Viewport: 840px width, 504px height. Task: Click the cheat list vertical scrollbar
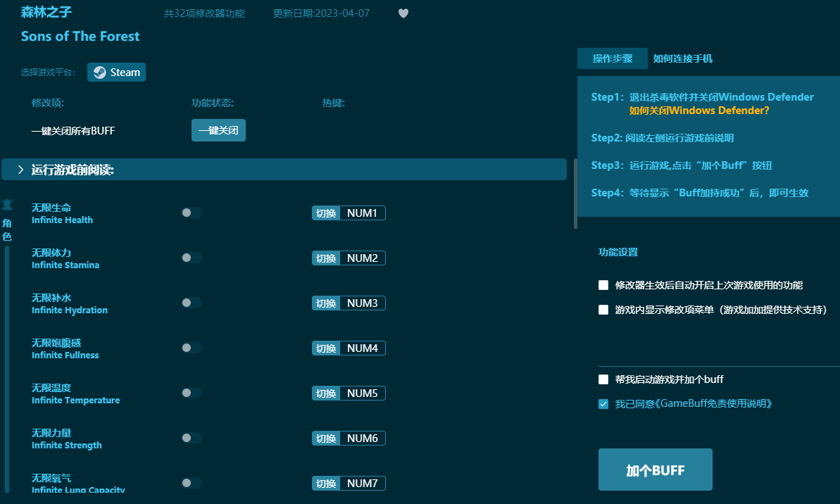[575, 194]
